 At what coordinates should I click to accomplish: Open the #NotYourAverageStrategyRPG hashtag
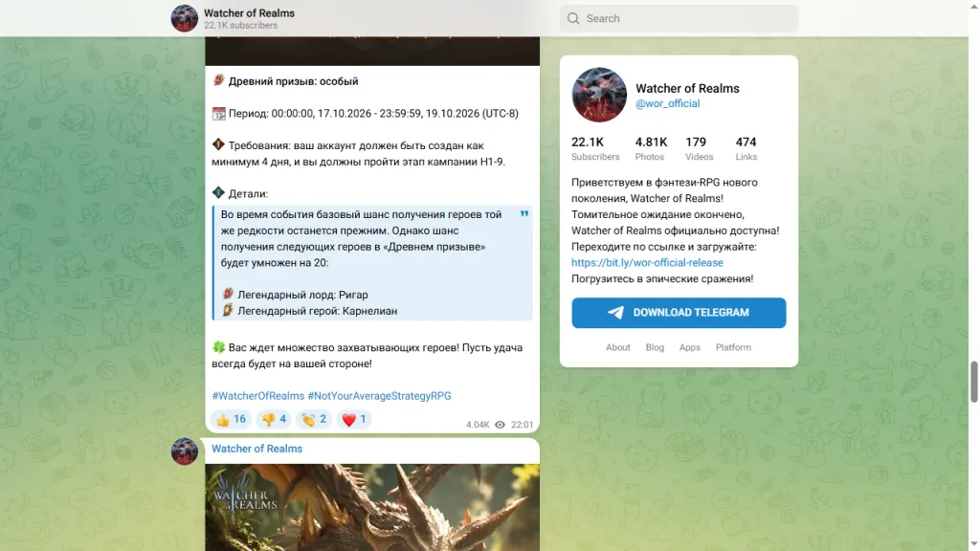pyautogui.click(x=379, y=396)
